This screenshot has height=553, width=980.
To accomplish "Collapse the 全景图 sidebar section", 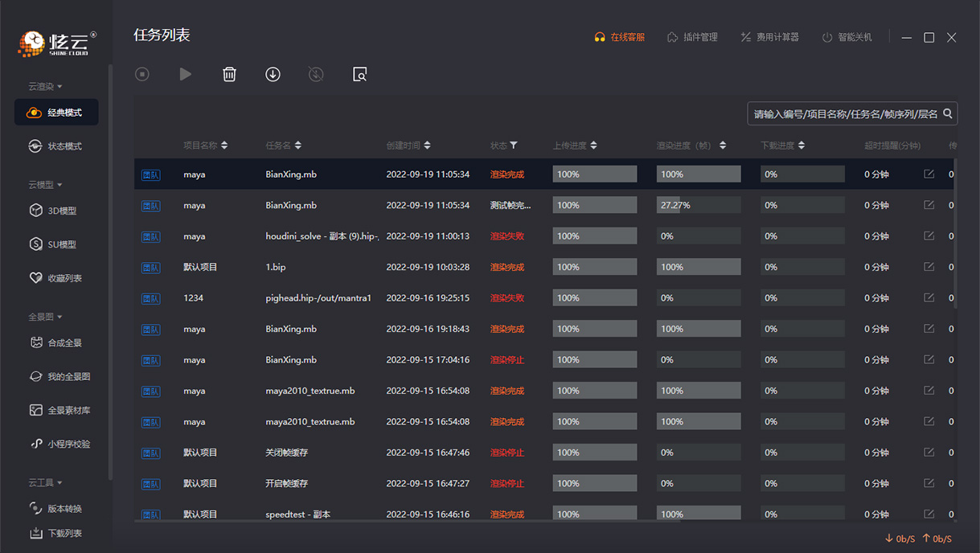I will (x=46, y=317).
